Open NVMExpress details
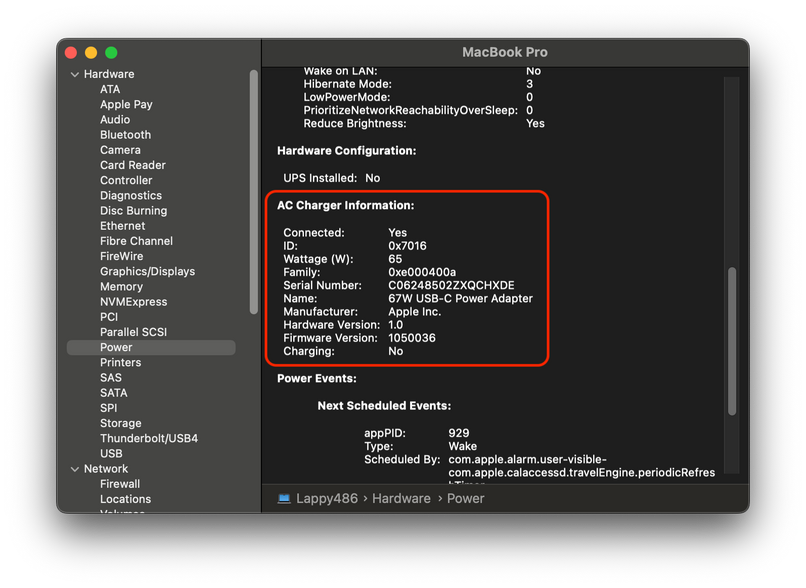The image size is (806, 588). [133, 302]
